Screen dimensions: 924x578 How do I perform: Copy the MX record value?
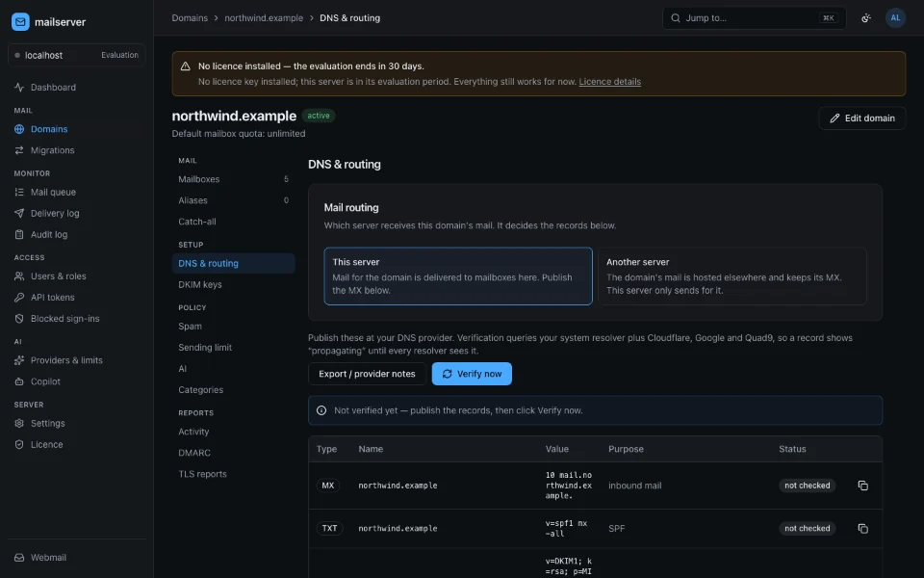click(862, 486)
